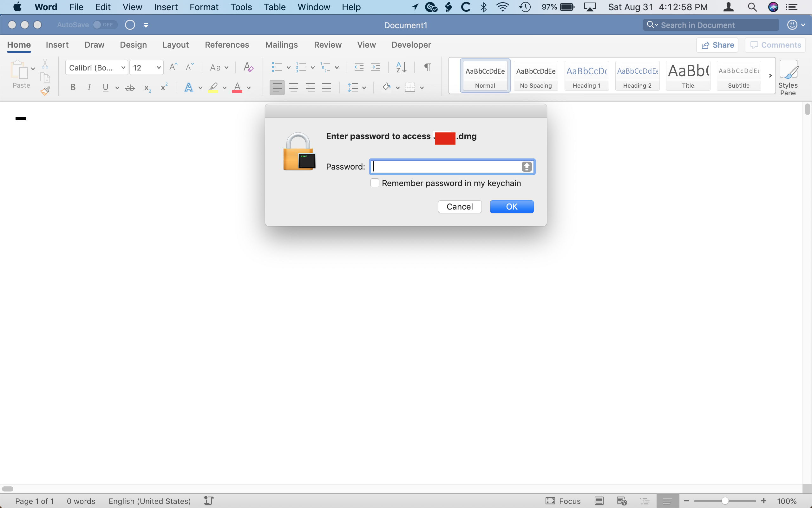The height and width of the screenshot is (508, 812).
Task: Justify the text alignment
Action: (326, 88)
